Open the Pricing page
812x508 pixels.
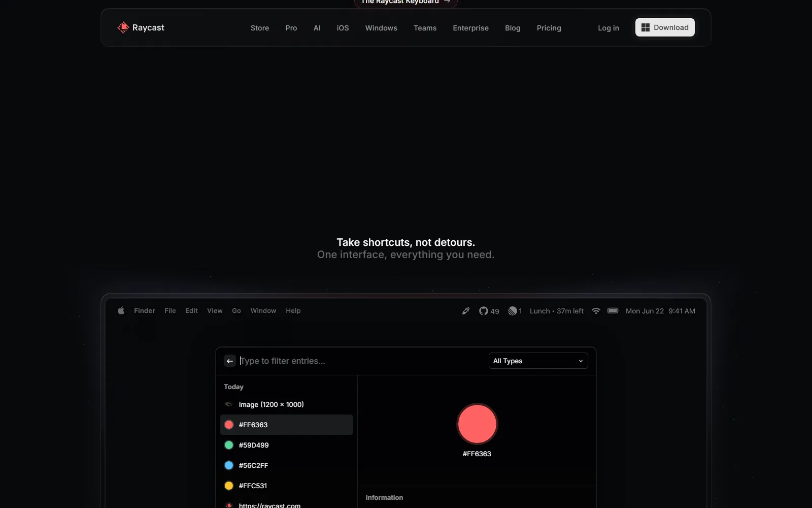click(x=549, y=28)
